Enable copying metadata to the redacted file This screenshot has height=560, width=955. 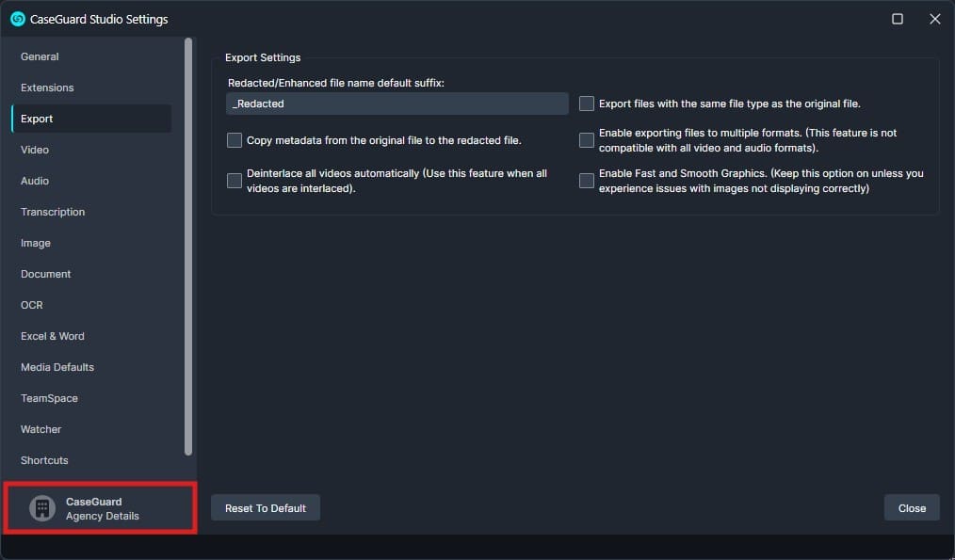235,139
